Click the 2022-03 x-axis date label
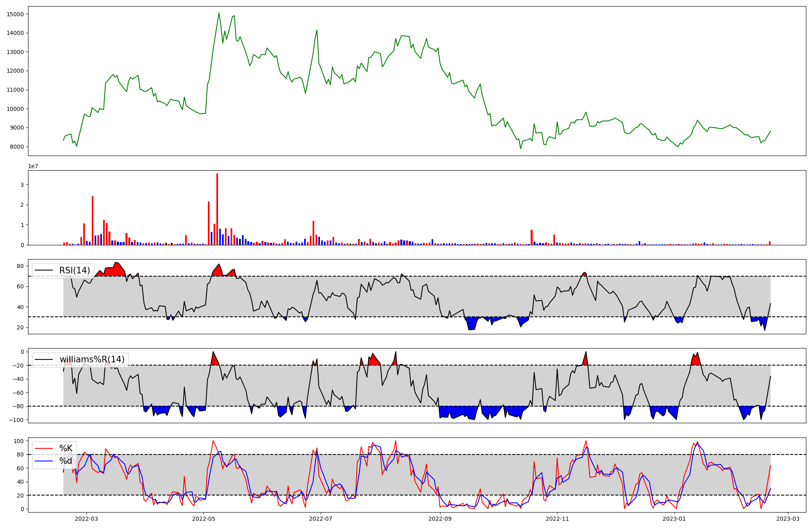812x528 pixels. [86, 519]
